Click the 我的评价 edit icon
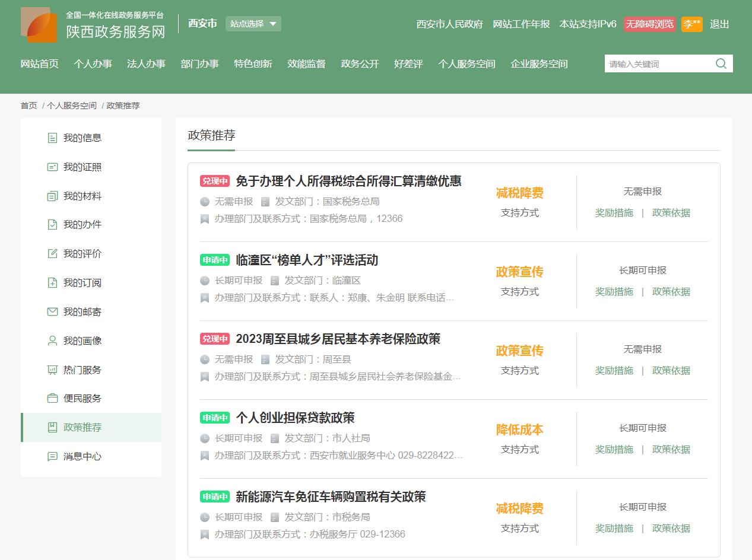The width and height of the screenshot is (752, 560). point(52,254)
